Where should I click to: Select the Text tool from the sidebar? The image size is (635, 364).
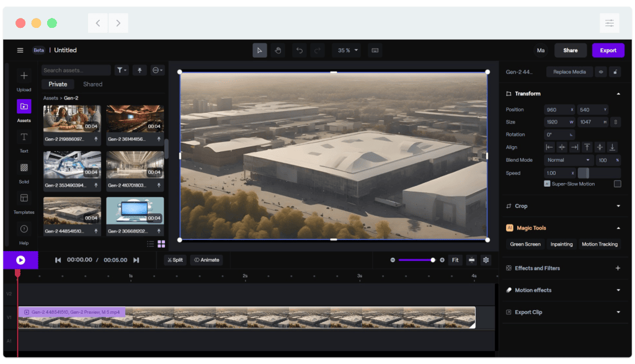[x=24, y=138]
